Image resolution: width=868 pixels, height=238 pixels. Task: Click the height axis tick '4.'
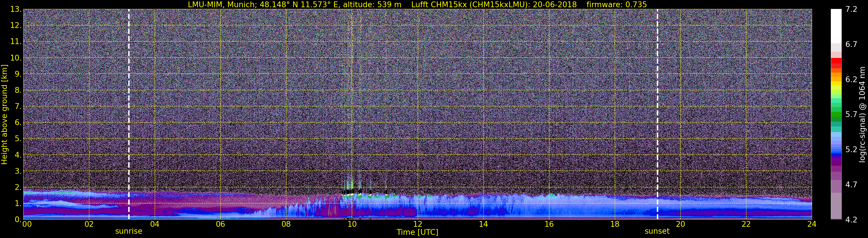click(x=18, y=155)
